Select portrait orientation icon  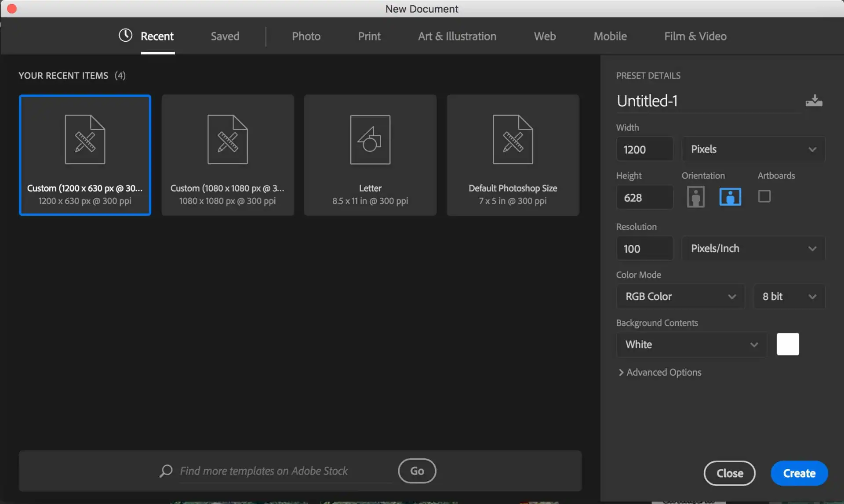pos(695,197)
